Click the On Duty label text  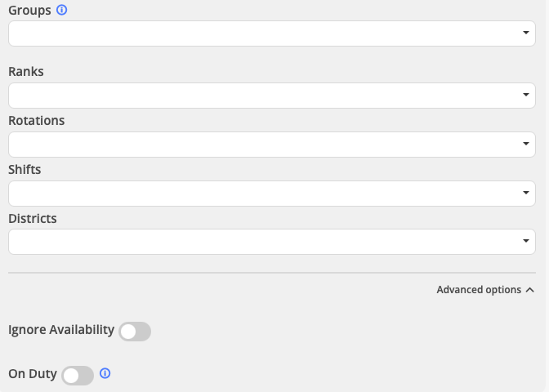[x=33, y=374]
